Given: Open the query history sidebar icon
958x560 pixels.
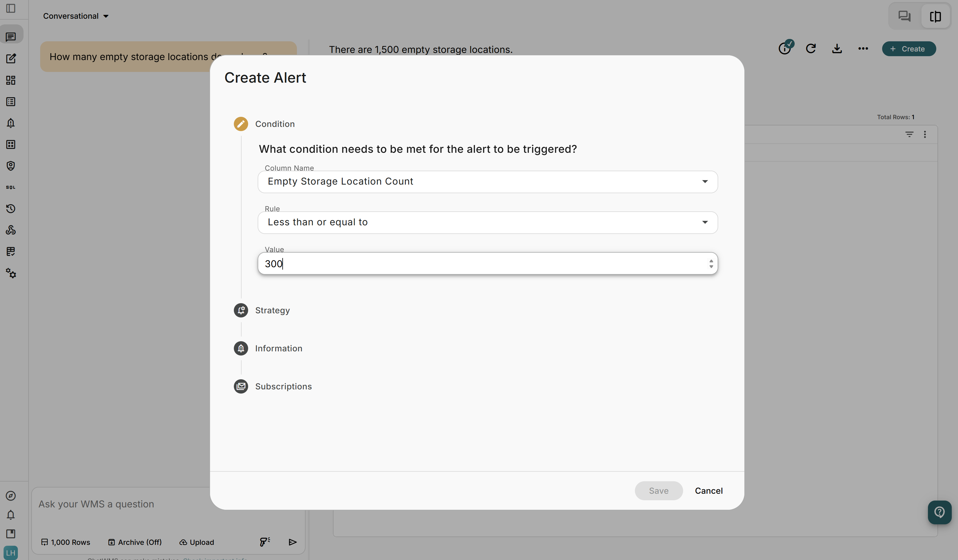Looking at the screenshot, I should point(11,209).
